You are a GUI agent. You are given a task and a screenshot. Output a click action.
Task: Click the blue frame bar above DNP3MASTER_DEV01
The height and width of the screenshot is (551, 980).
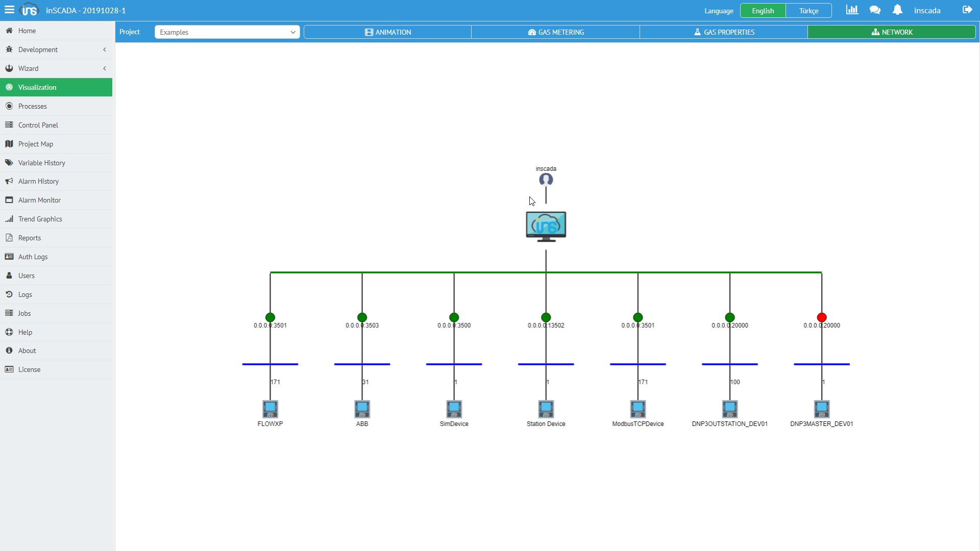tap(821, 364)
